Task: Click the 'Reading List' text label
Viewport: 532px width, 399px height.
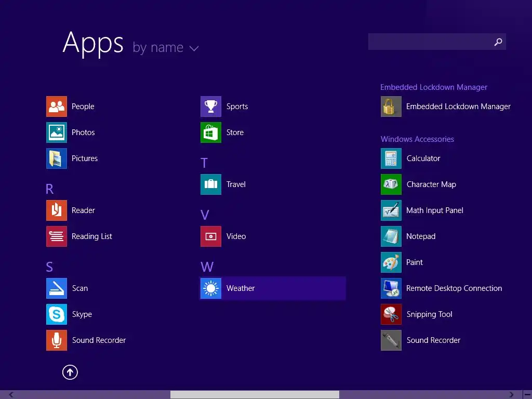Action: click(91, 236)
